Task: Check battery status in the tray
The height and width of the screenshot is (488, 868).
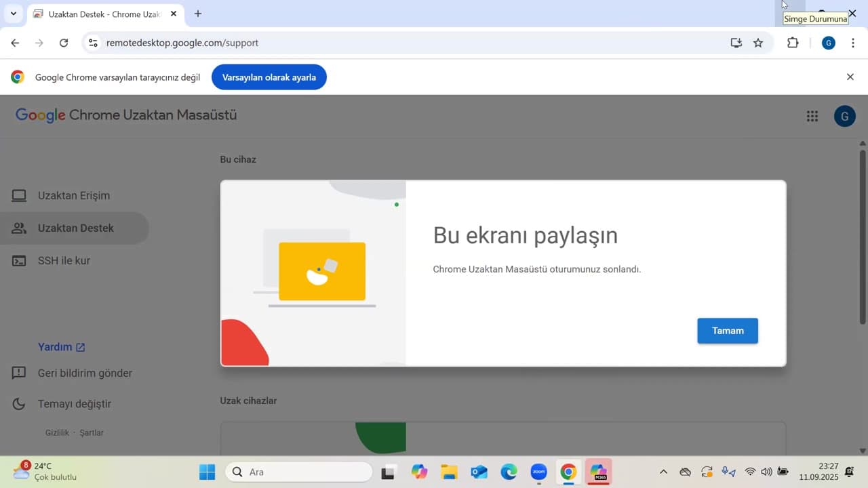Action: click(783, 472)
